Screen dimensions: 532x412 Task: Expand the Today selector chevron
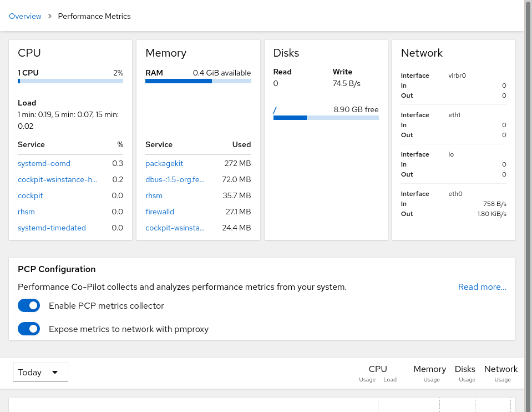pos(55,372)
